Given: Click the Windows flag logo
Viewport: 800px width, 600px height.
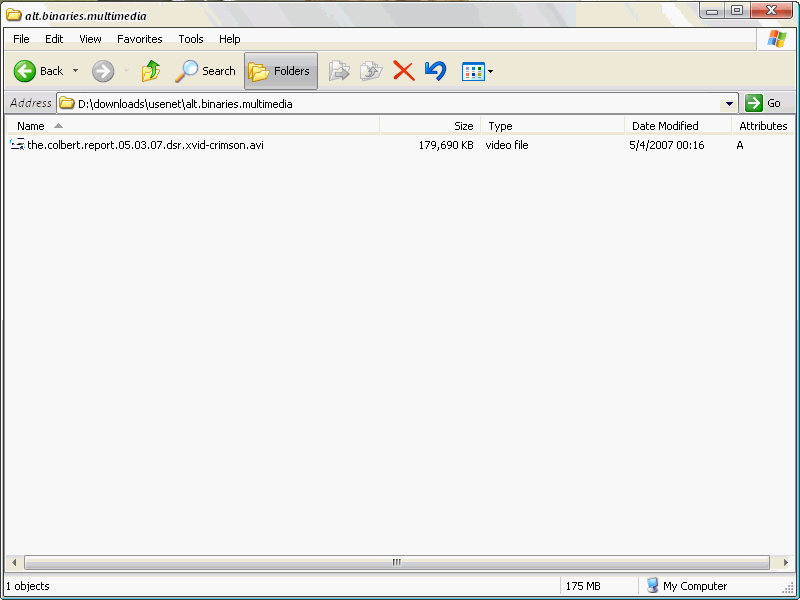Looking at the screenshot, I should tap(777, 39).
